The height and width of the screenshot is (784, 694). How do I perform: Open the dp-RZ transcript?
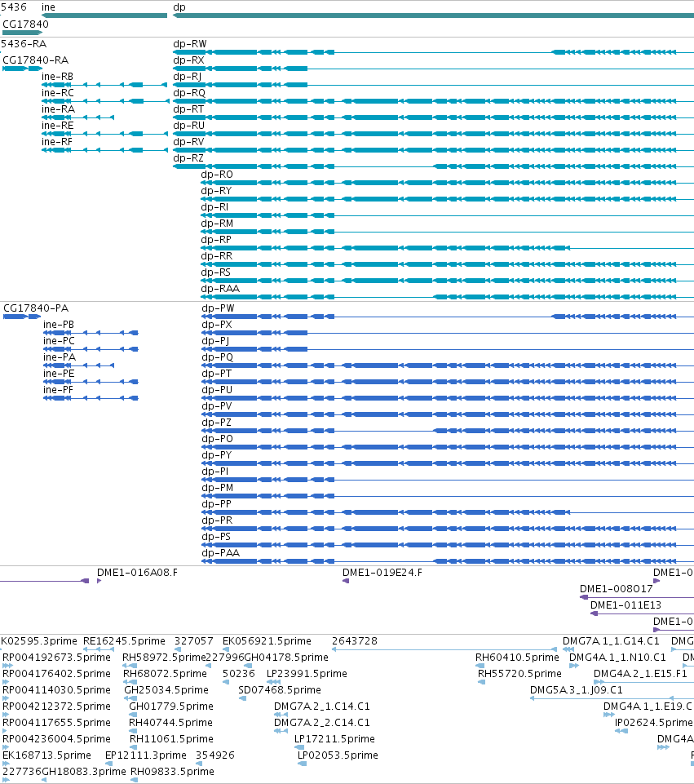188,158
